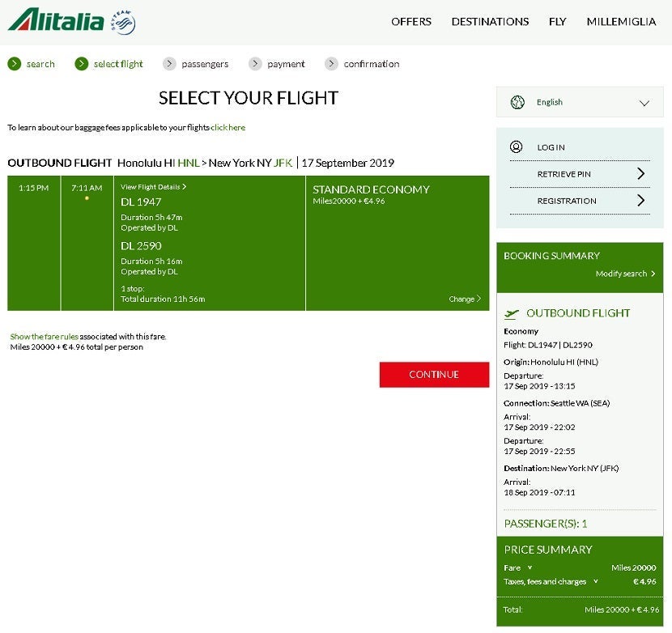Click the payment step circle icon
This screenshot has width=672, height=633.
[x=255, y=64]
